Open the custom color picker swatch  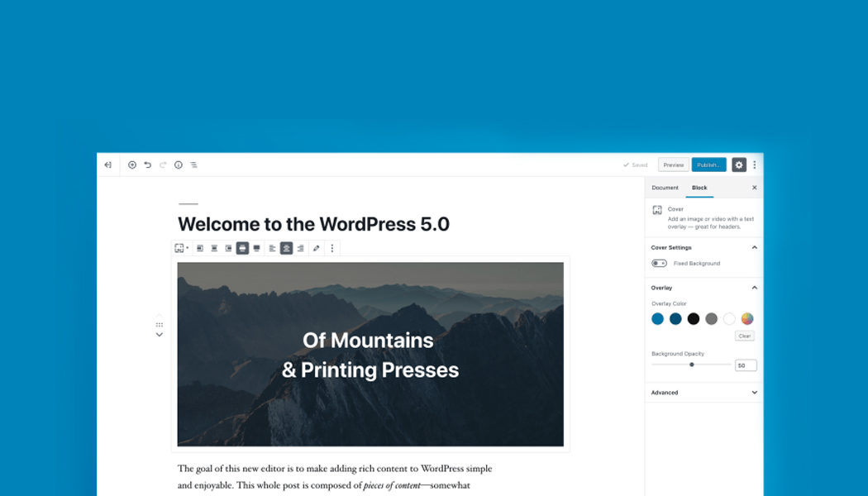(747, 319)
